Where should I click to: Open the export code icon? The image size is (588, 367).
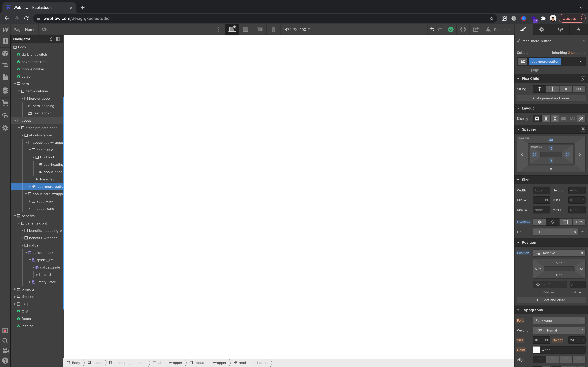[463, 29]
